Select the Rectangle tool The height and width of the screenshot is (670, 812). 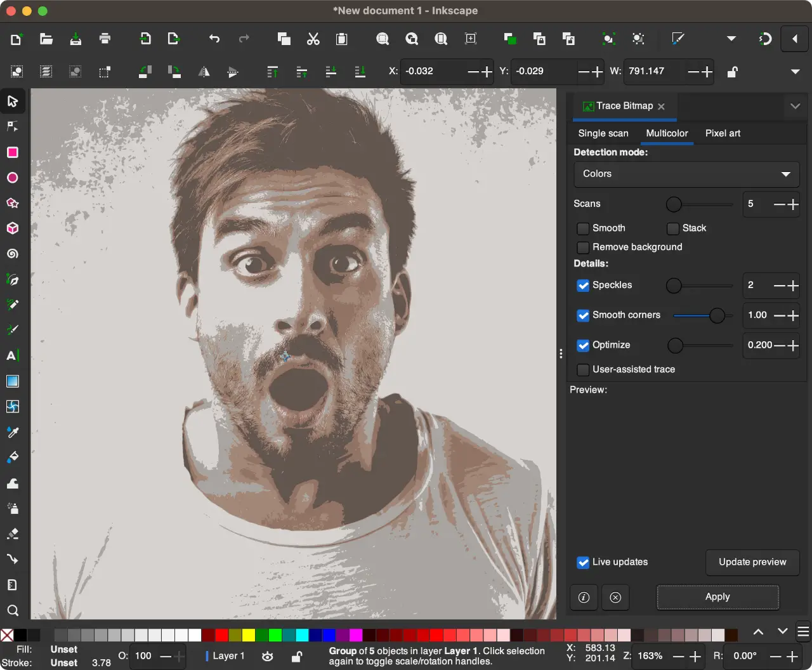point(12,152)
